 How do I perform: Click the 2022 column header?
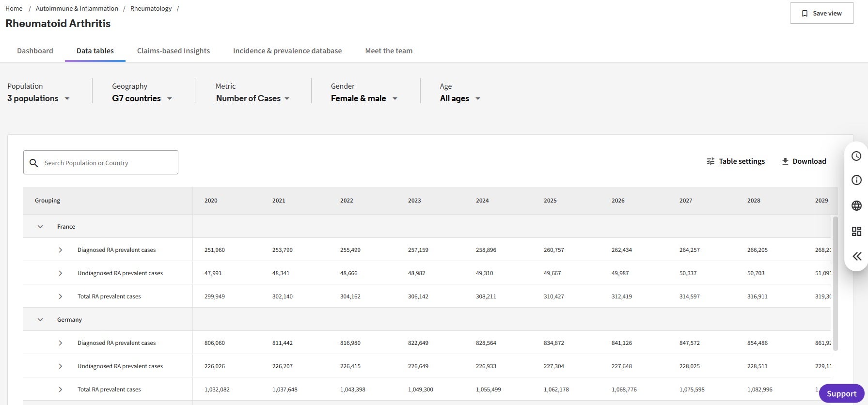347,201
